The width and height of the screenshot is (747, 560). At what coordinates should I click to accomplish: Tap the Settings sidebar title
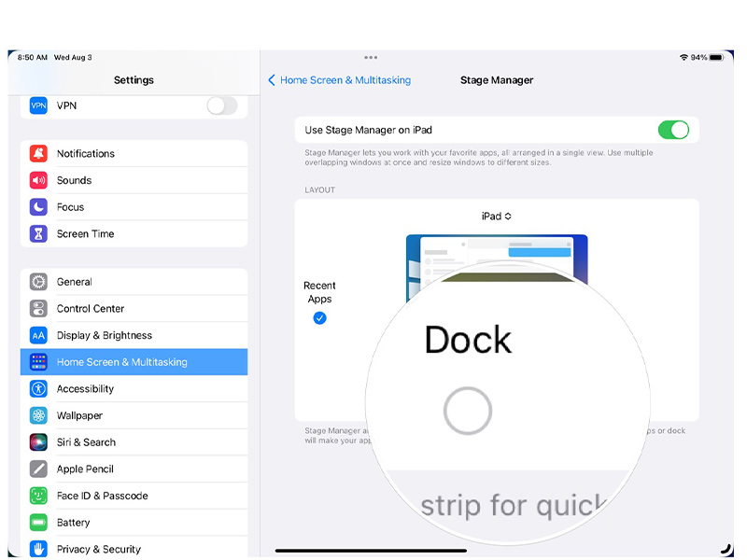tap(134, 80)
